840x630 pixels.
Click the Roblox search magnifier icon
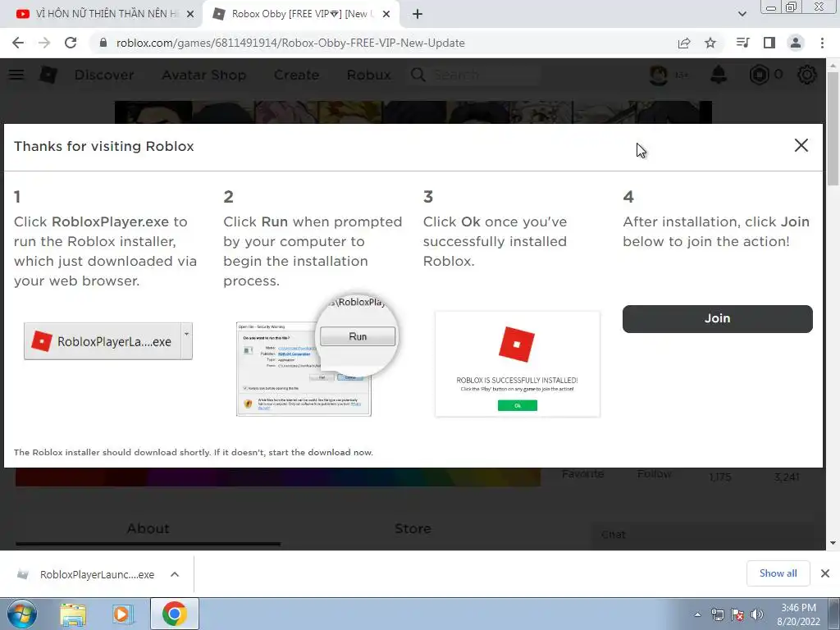click(x=418, y=75)
